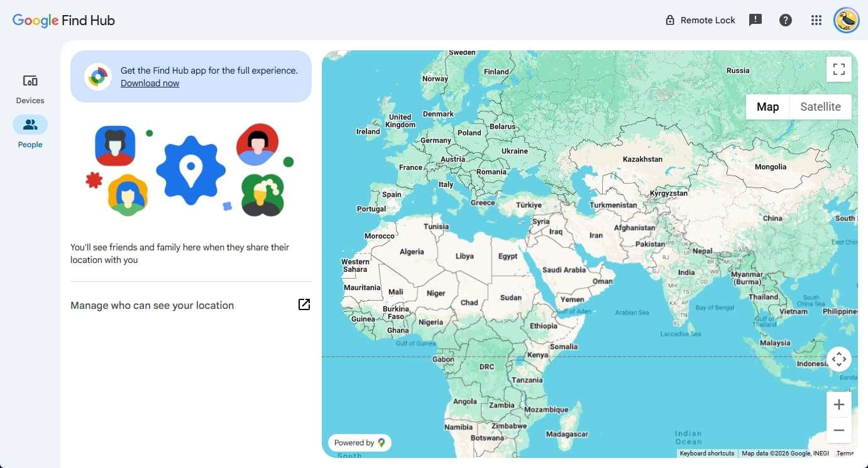Screen dimensions: 868x468
Task: Click the Kazakhstan label on the map
Action: 642,159
